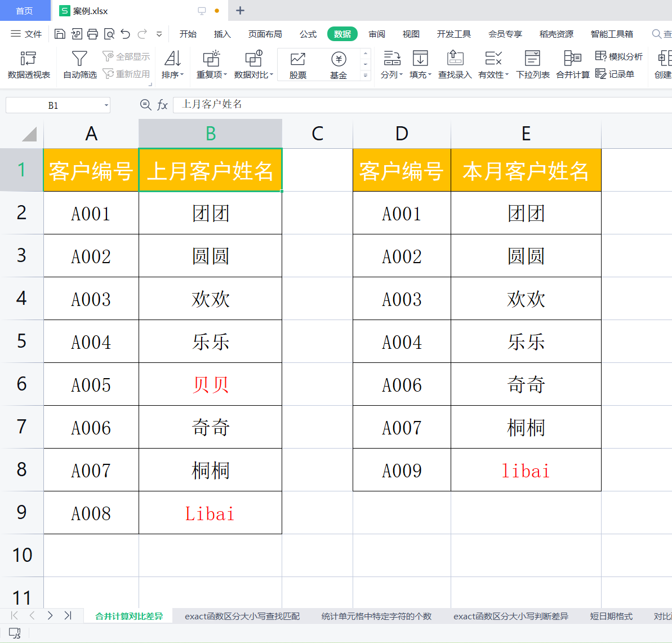Go to the last sheet tab arrow

point(68,615)
